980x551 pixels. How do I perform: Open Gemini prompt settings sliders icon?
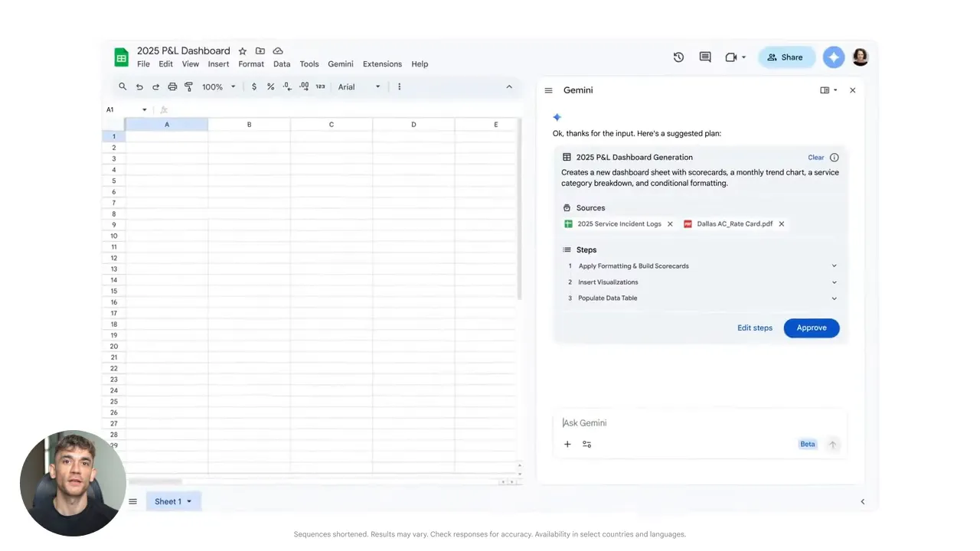[x=586, y=444]
